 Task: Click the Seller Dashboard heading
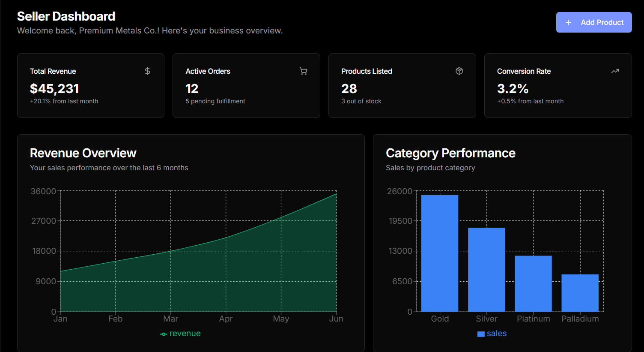click(x=66, y=16)
